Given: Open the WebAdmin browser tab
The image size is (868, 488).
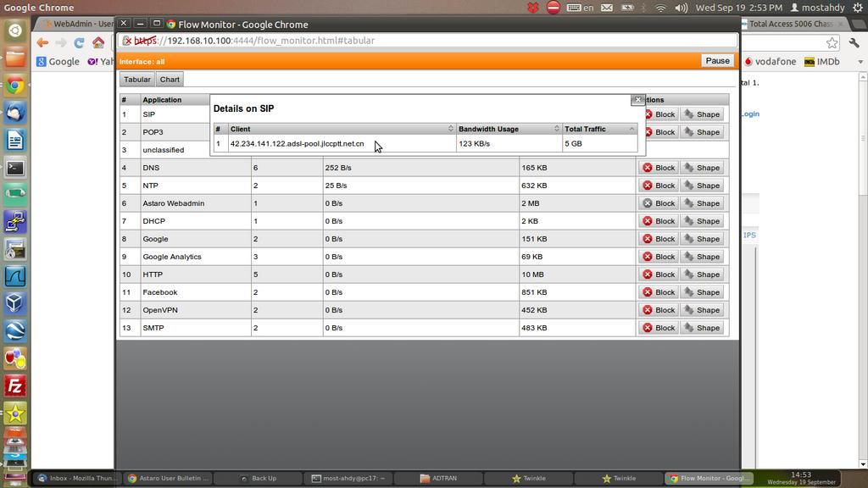Looking at the screenshot, I should tap(76, 24).
